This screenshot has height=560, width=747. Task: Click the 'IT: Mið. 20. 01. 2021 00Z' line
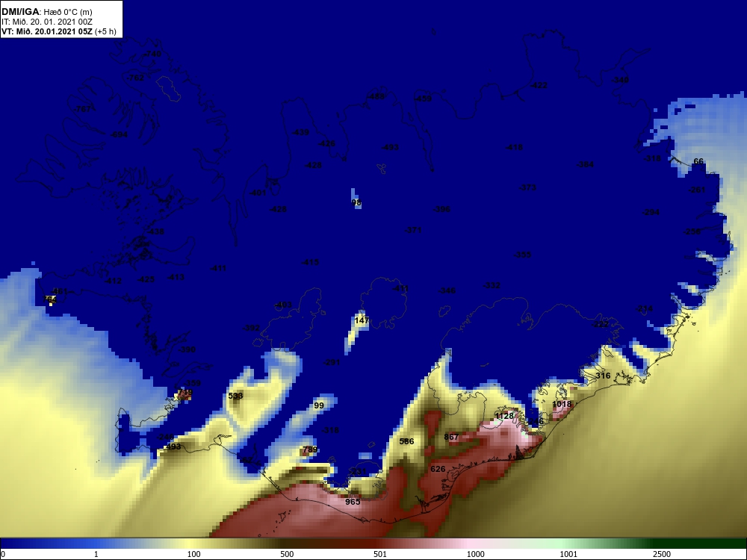pyautogui.click(x=46, y=22)
